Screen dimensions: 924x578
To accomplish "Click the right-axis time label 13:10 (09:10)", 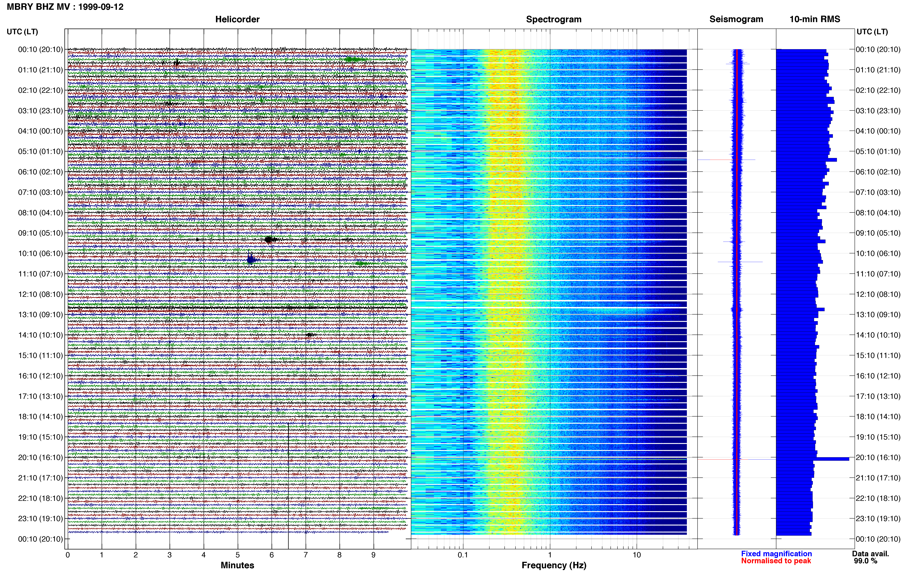I will pos(878,315).
